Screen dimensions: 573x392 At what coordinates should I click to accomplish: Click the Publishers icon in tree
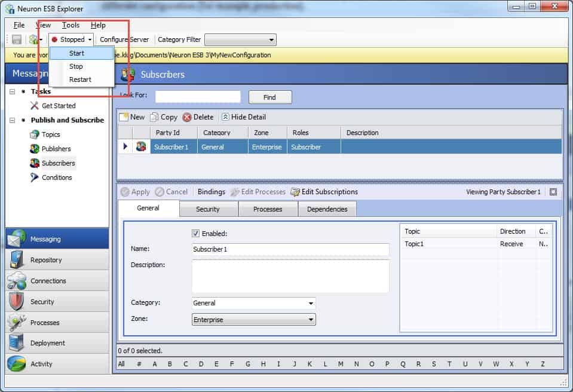tap(34, 149)
